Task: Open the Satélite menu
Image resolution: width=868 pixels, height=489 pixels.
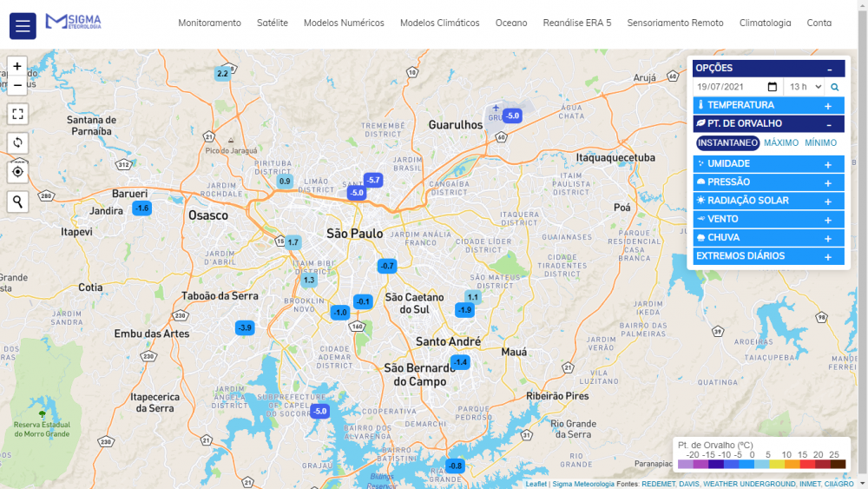Action: tap(273, 23)
